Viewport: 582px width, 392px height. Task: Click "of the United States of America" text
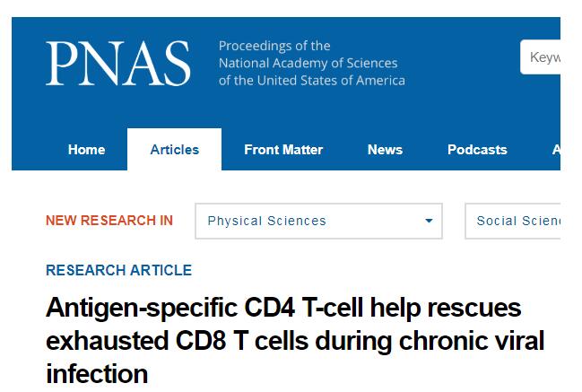[x=312, y=80]
